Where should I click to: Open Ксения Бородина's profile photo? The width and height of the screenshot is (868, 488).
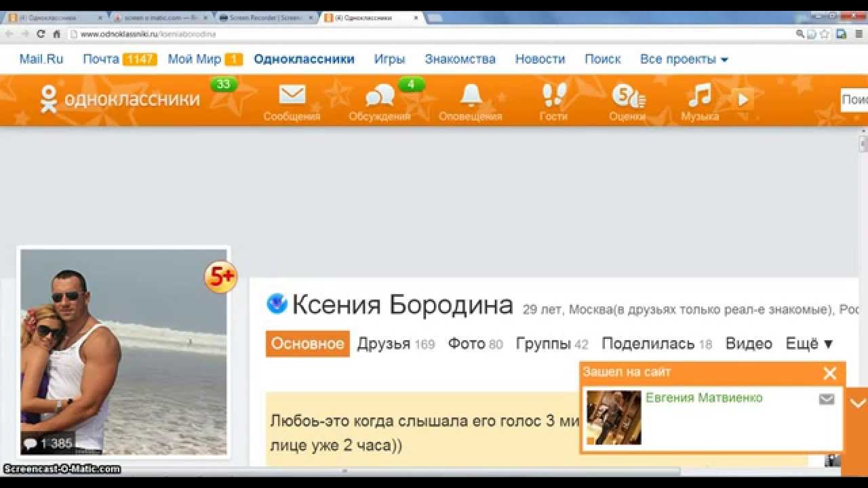click(123, 352)
